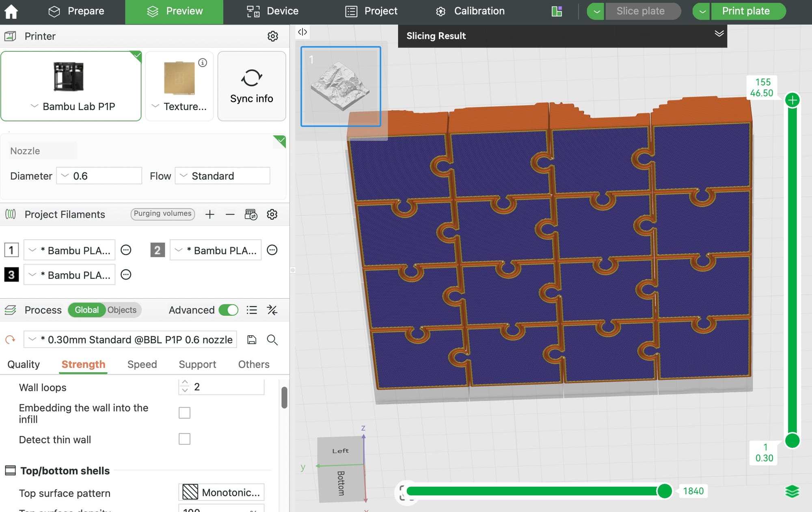Check Embedding the wall into infill

(184, 413)
